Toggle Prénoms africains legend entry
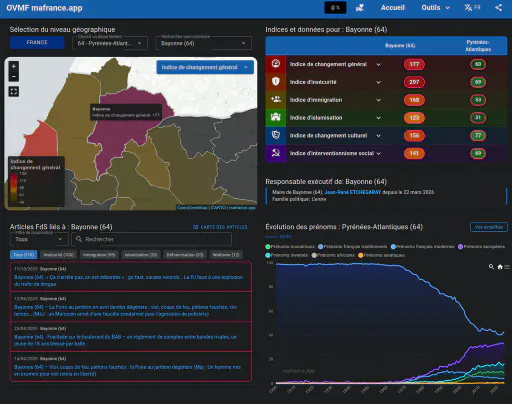This screenshot has height=404, width=512. [333, 255]
